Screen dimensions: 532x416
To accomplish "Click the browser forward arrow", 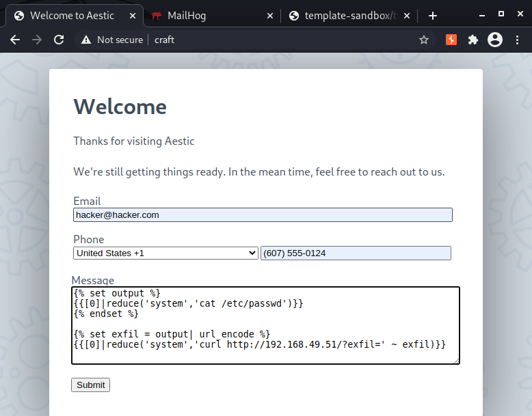I will [37, 40].
